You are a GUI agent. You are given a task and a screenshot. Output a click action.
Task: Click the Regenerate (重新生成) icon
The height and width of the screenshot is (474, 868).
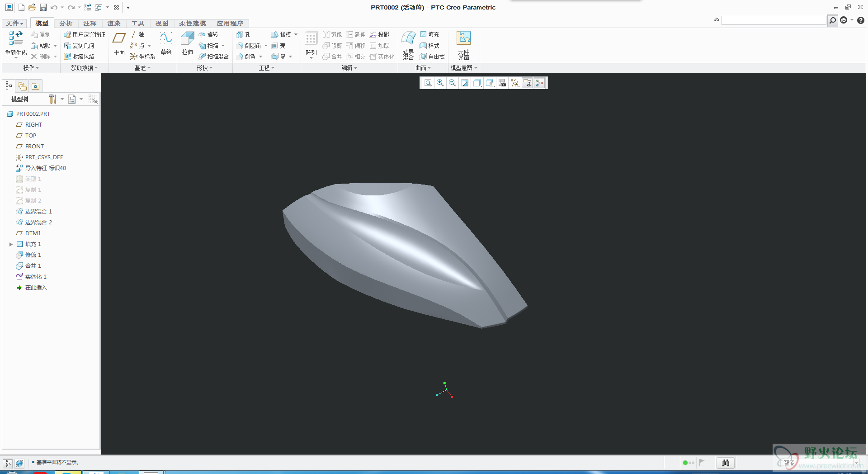click(16, 38)
